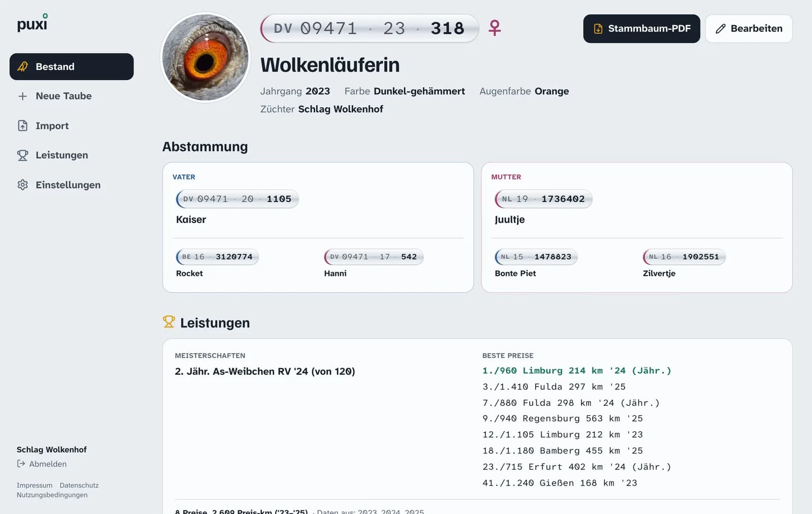Click the name Zilvertje
The image size is (812, 514).
pyautogui.click(x=659, y=273)
